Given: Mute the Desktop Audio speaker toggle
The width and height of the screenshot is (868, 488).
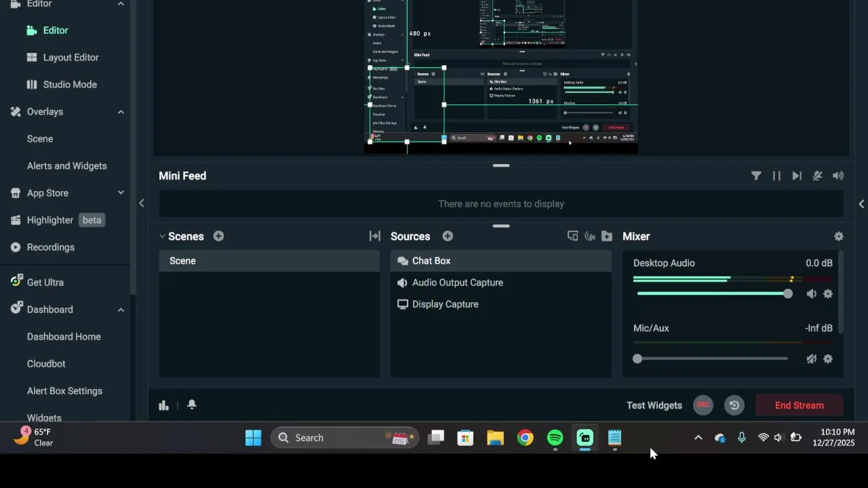Looking at the screenshot, I should pyautogui.click(x=811, y=293).
